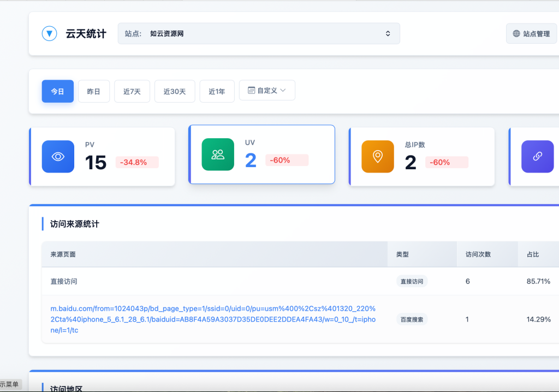This screenshot has height=392, width=559.
Task: Click the globe icon in 站点管理
Action: 515,33
